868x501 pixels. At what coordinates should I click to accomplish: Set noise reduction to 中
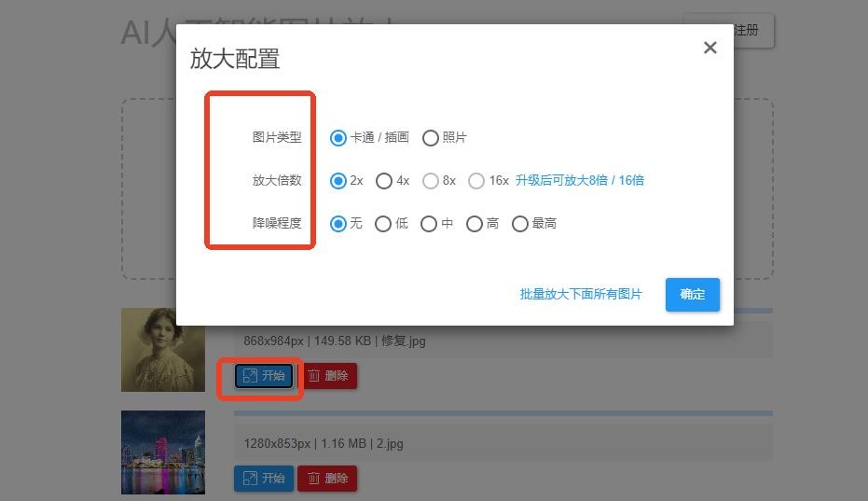(429, 224)
